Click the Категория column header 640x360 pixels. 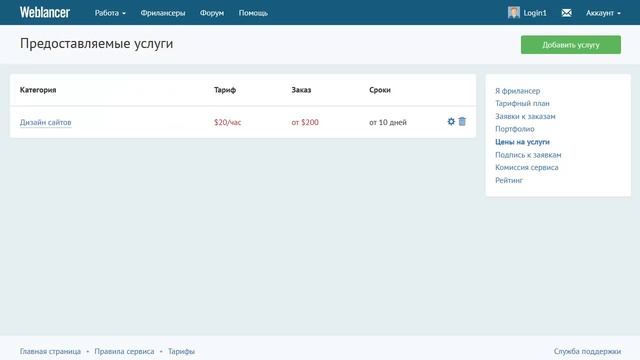tap(38, 90)
